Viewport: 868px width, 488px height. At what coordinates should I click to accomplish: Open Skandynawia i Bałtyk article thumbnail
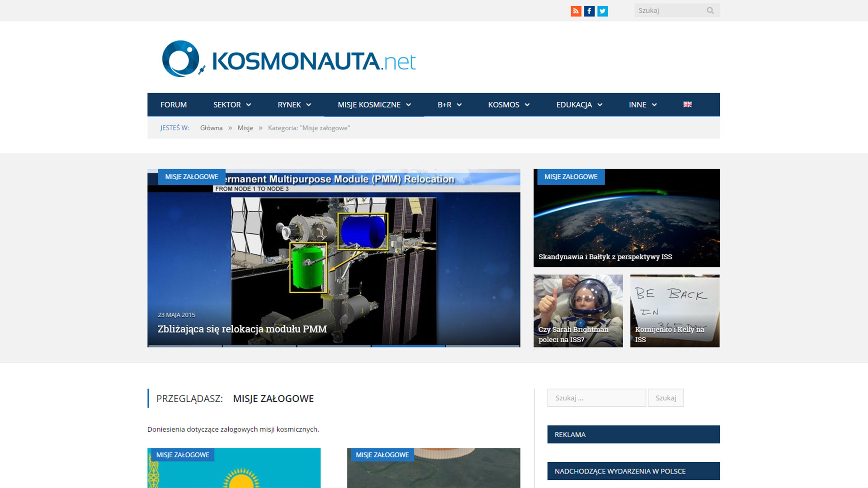[627, 218]
